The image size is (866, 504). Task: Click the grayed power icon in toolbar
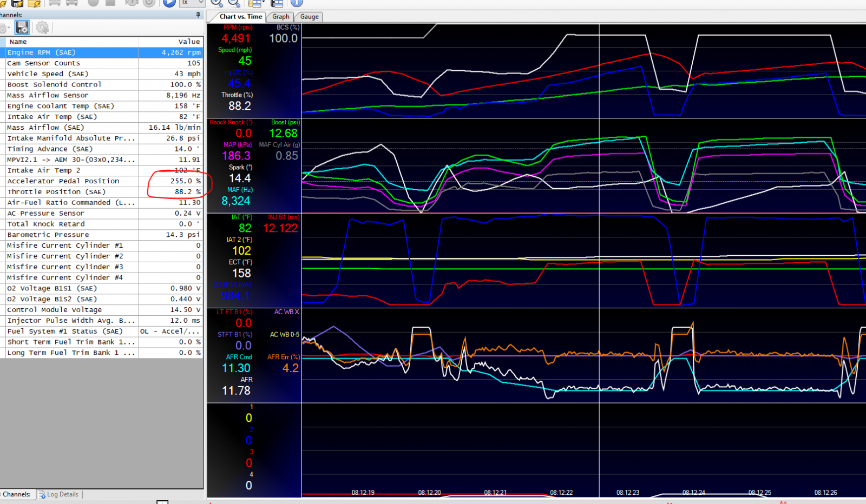coord(149,3)
